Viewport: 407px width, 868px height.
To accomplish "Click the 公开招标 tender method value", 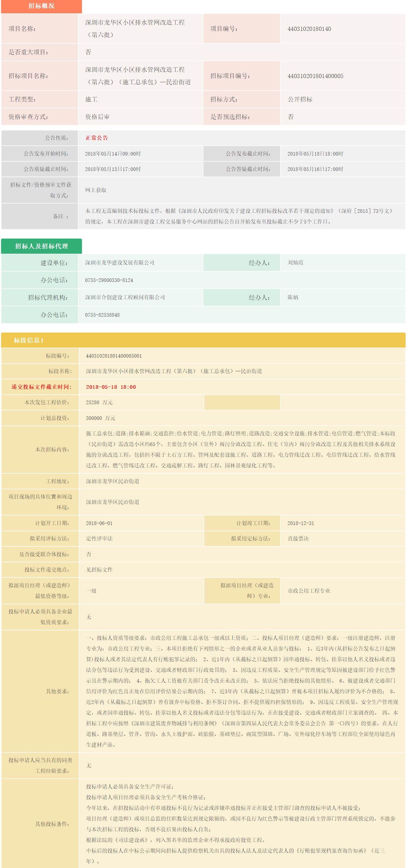I will click(x=300, y=99).
